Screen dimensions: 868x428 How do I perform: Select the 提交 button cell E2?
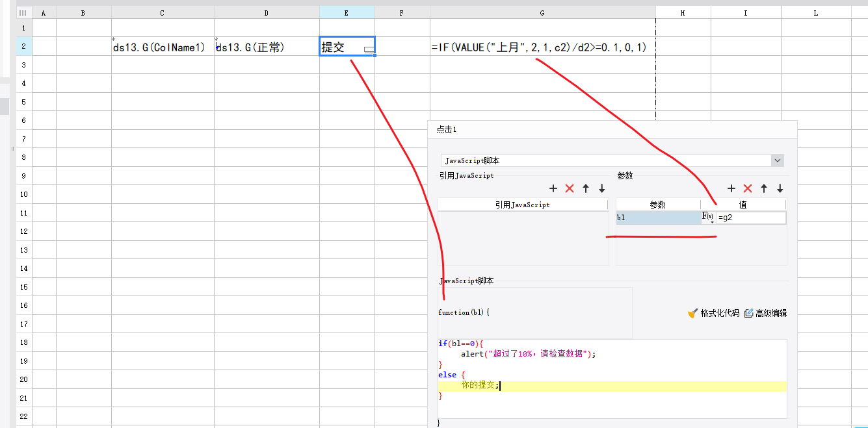click(347, 47)
